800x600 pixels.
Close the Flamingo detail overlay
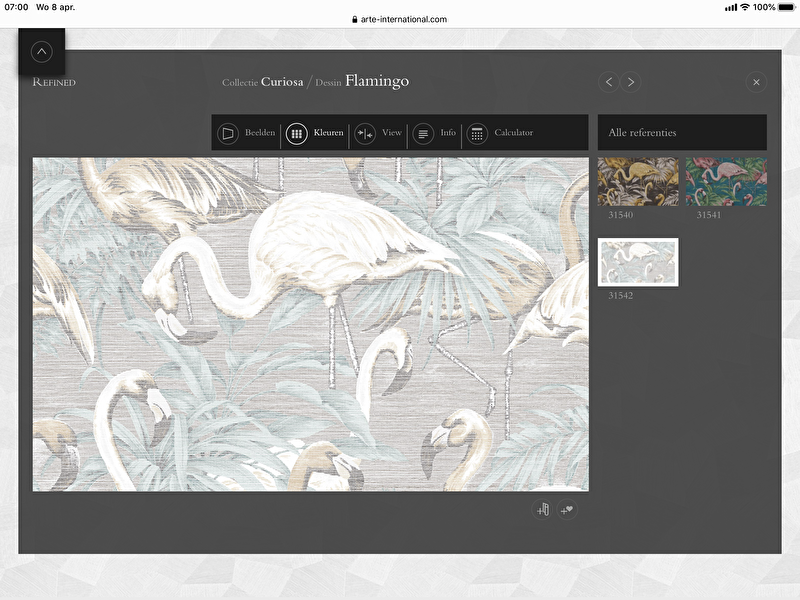(756, 82)
